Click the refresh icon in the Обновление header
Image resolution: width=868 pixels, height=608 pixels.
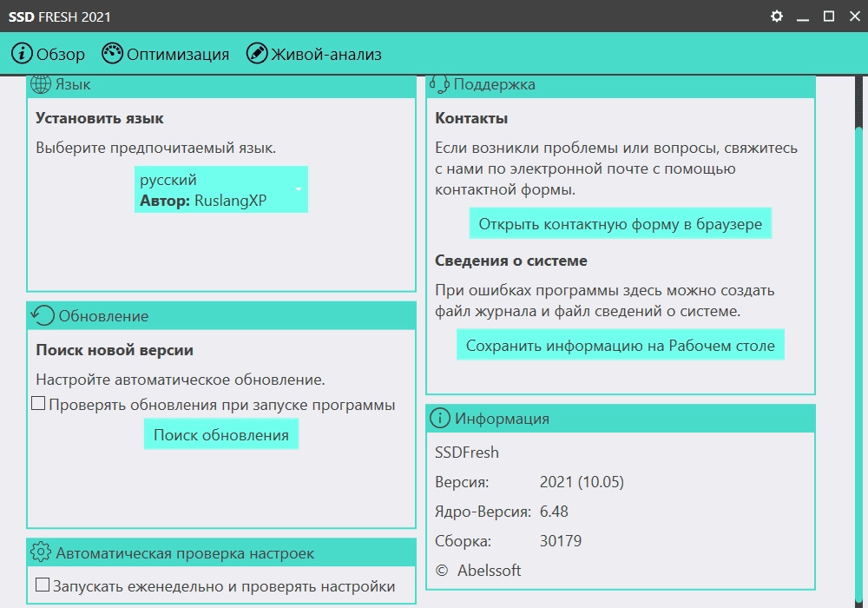coord(43,315)
